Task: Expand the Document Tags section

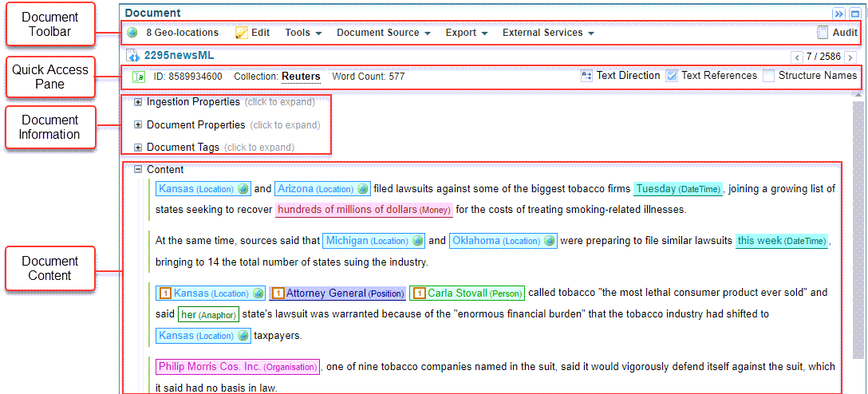Action: [138, 148]
